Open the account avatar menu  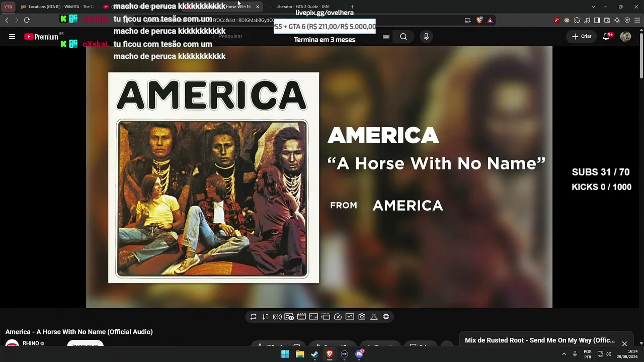click(625, 37)
